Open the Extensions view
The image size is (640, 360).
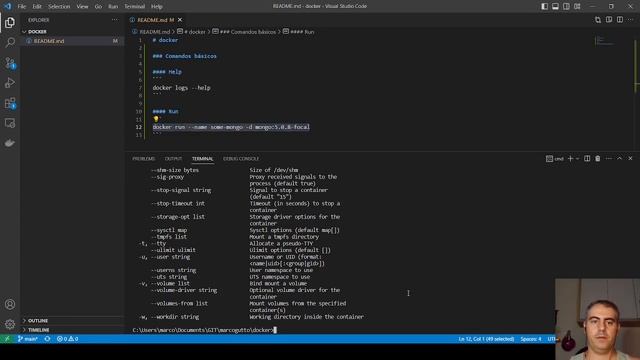click(x=10, y=103)
